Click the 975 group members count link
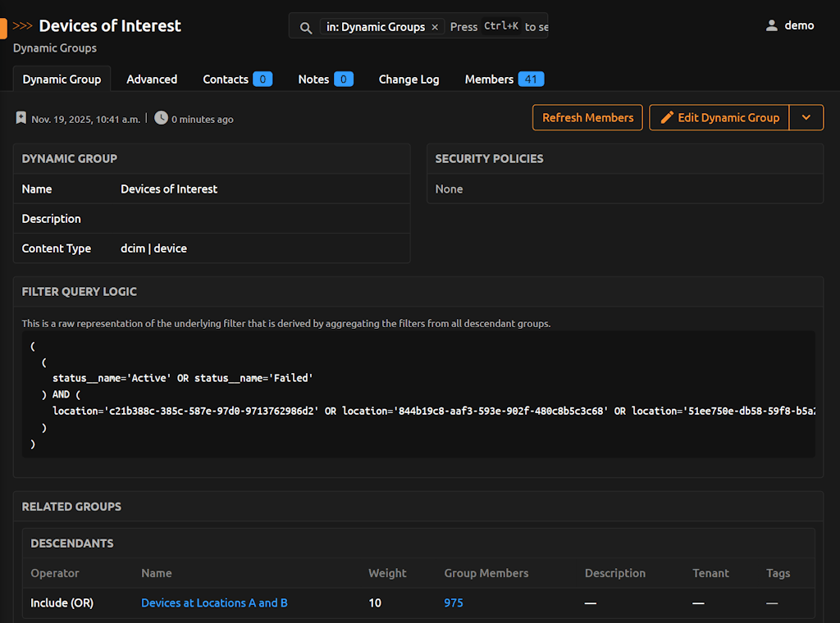 (x=454, y=603)
